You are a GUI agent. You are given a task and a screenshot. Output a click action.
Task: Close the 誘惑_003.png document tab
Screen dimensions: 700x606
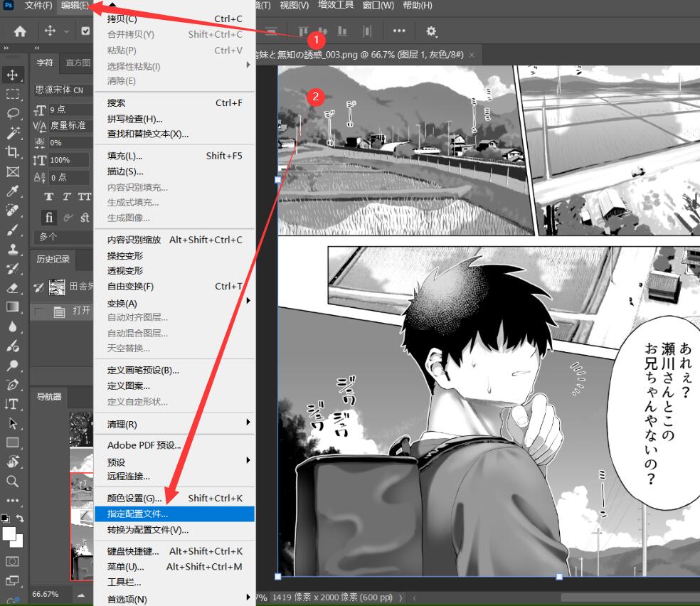pos(472,55)
